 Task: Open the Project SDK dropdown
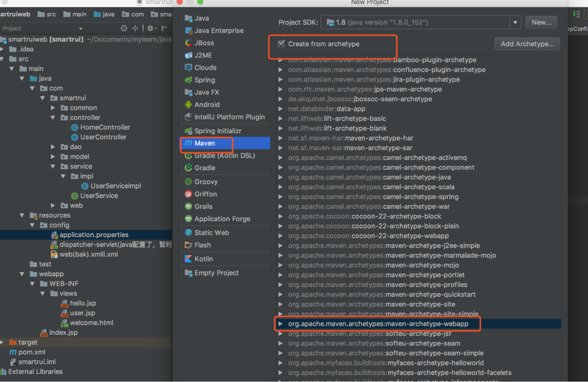pyautogui.click(x=515, y=22)
